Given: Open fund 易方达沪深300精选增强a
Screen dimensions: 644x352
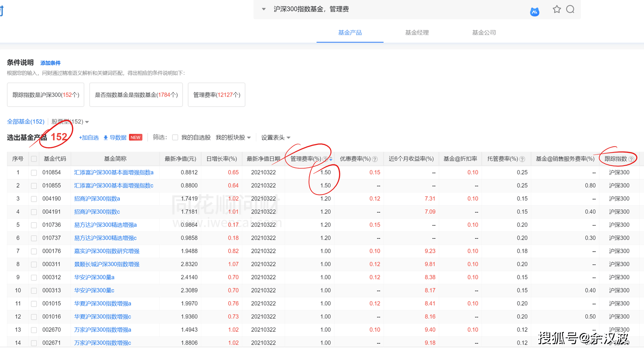Looking at the screenshot, I should 105,225.
